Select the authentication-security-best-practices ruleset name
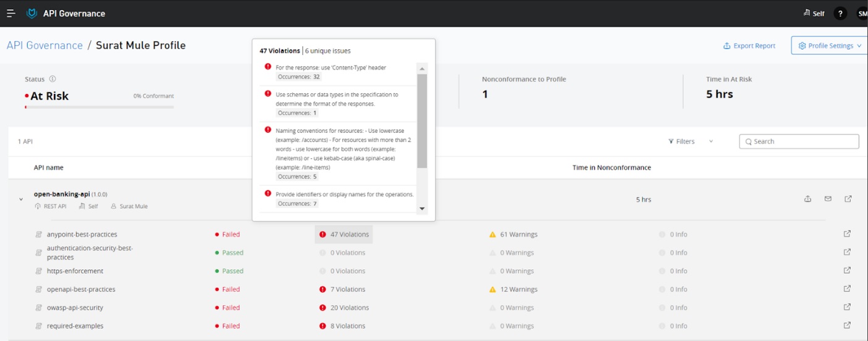The height and width of the screenshot is (341, 868). click(90, 253)
